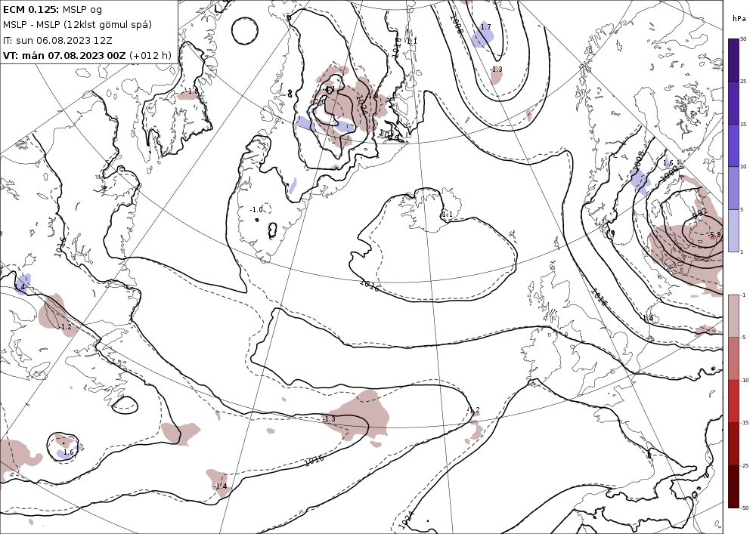The image size is (756, 534).
Task: Click the bright red -10 to -15 legend swatch
Action: (x=733, y=401)
